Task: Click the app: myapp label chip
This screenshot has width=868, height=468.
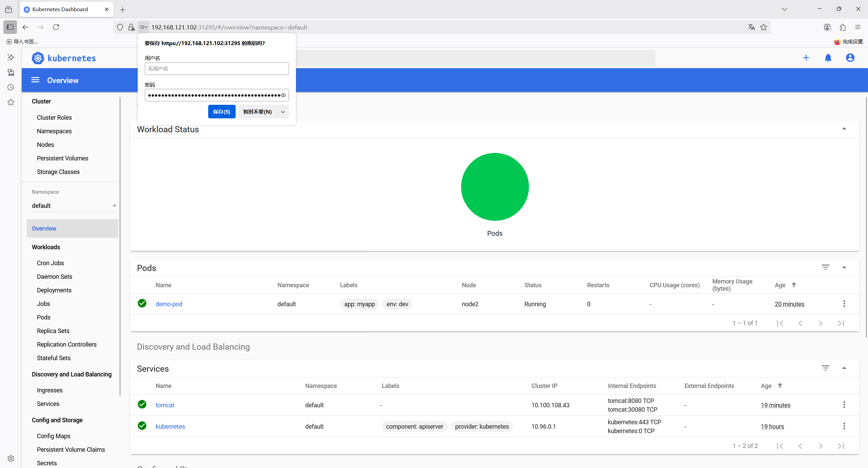Action: point(359,304)
